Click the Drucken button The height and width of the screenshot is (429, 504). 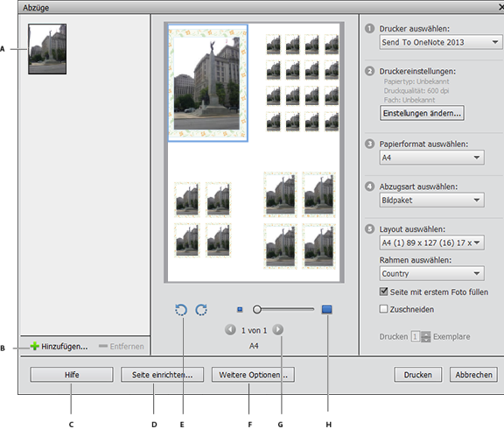point(418,375)
